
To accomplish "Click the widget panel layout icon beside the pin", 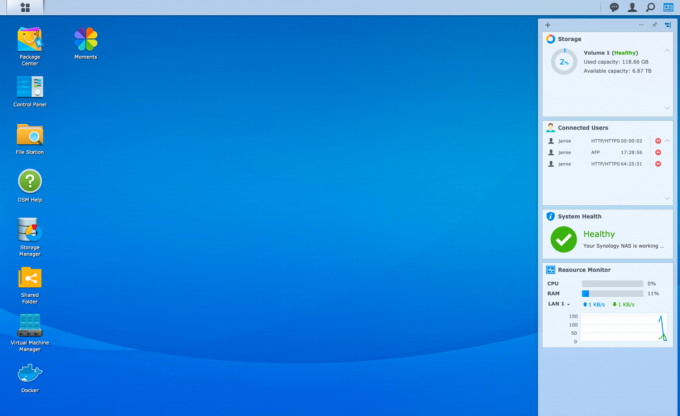I will pyautogui.click(x=668, y=25).
